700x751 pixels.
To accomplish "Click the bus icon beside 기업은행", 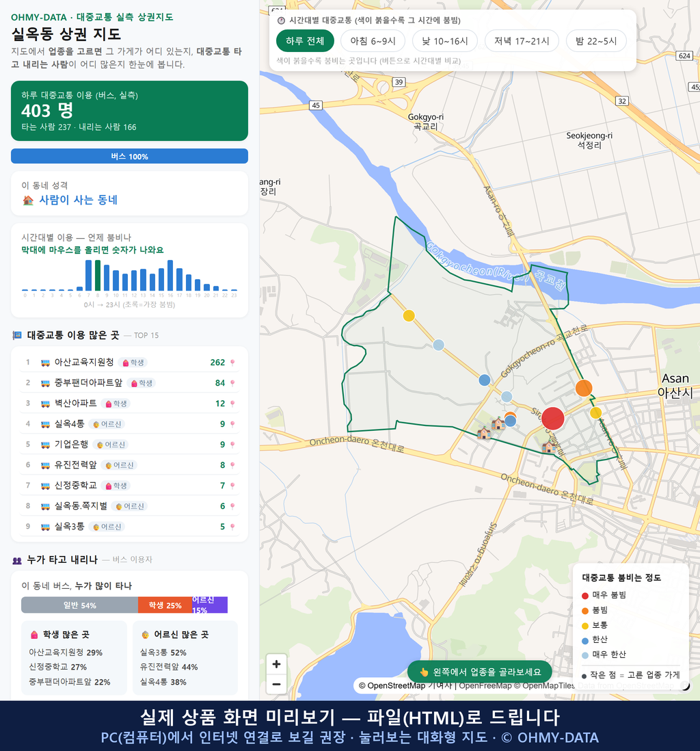I will click(x=46, y=445).
